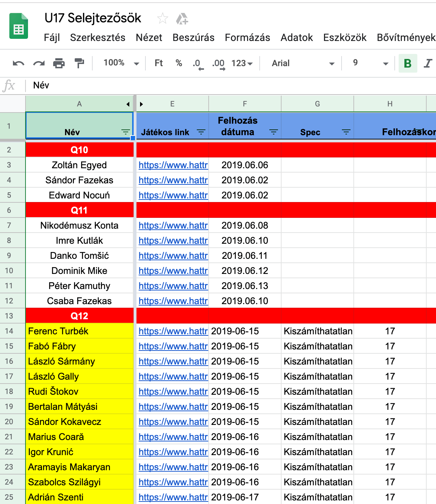Click the filter icon on the Spec column

(346, 132)
